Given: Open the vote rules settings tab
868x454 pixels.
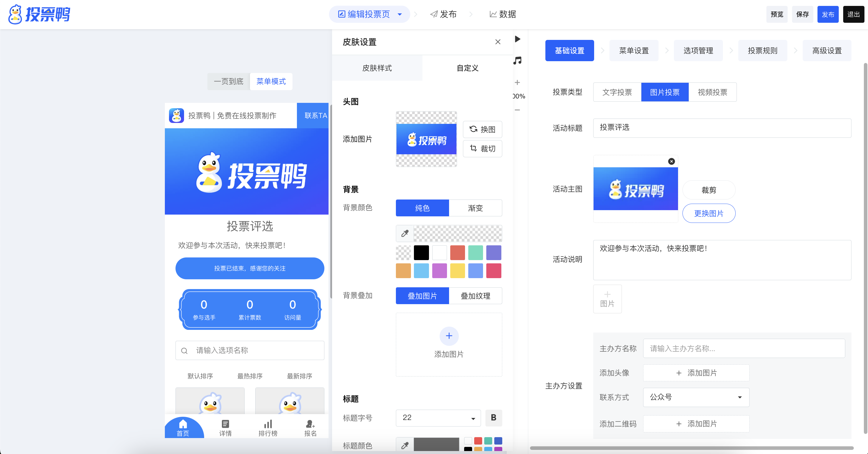Looking at the screenshot, I should coord(762,51).
